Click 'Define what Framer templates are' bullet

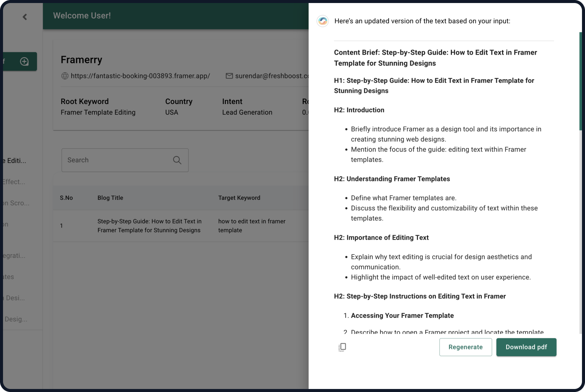pyautogui.click(x=404, y=198)
